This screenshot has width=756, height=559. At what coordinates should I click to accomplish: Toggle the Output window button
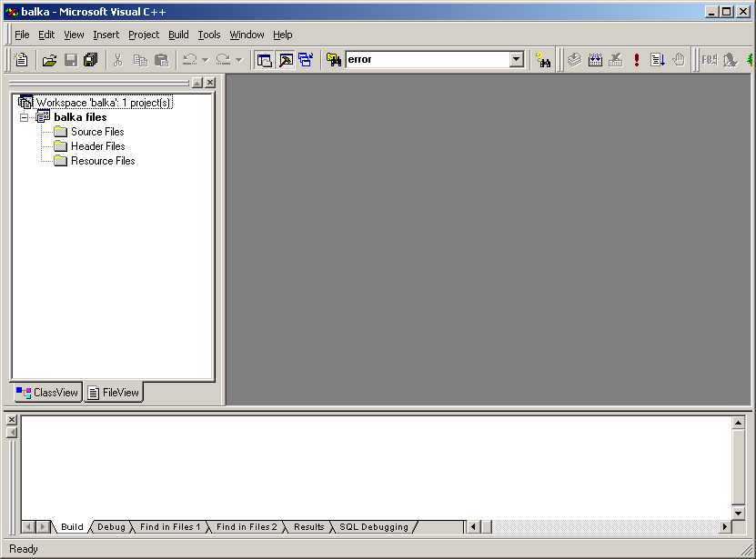pyautogui.click(x=286, y=60)
